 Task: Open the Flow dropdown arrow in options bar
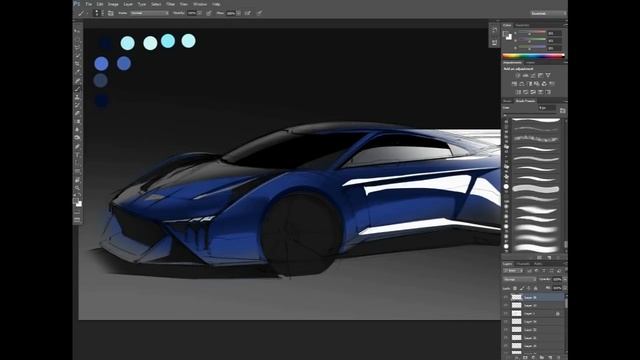239,13
